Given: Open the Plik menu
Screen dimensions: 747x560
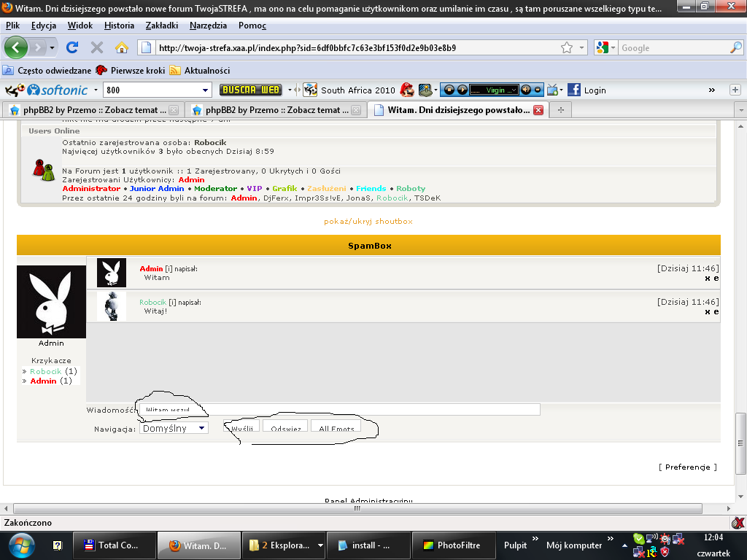Looking at the screenshot, I should tap(13, 26).
